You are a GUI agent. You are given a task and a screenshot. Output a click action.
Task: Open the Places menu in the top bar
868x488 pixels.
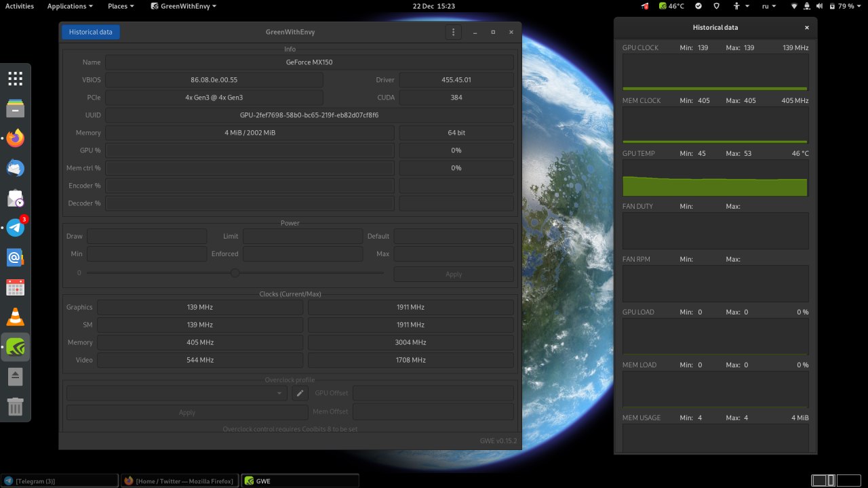coord(121,6)
